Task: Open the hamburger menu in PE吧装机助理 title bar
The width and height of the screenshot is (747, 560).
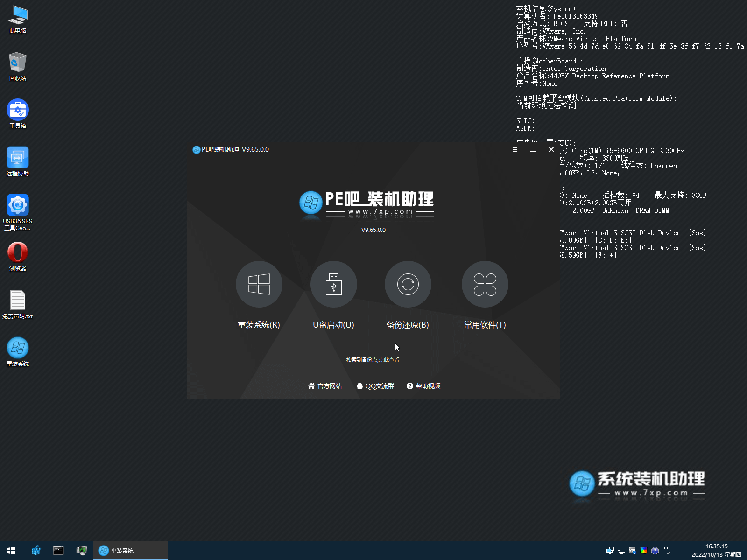Action: [x=514, y=149]
